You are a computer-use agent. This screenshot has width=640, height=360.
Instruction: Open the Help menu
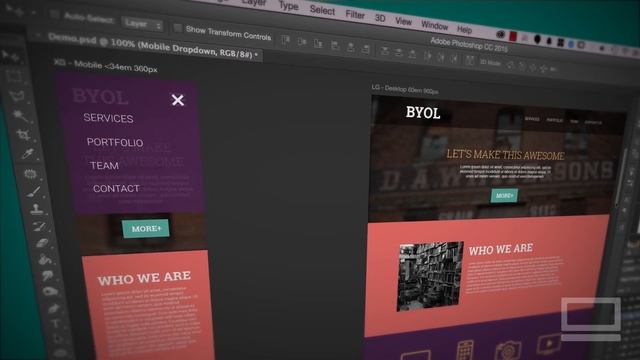click(x=464, y=29)
